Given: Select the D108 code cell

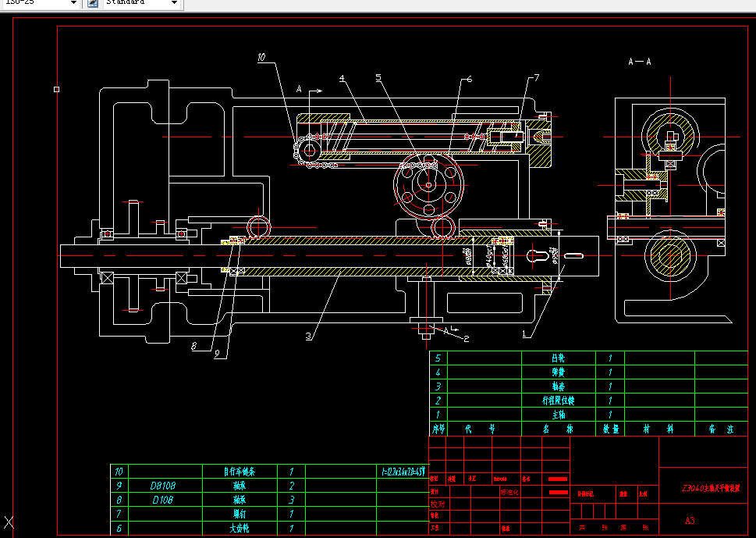Looking at the screenshot, I should click(x=165, y=500).
